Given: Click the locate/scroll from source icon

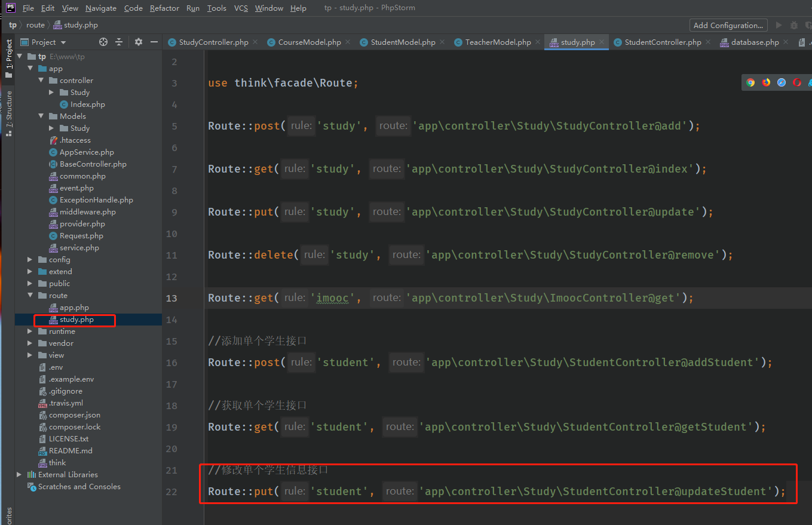Looking at the screenshot, I should (103, 42).
